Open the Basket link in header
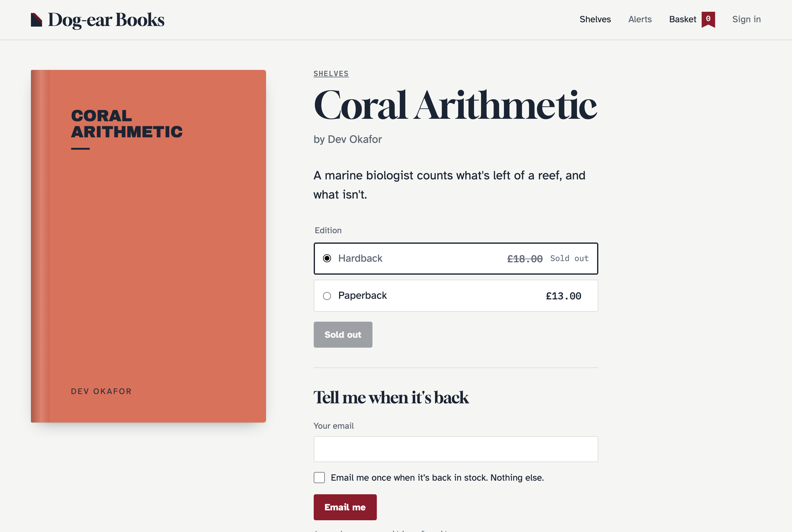This screenshot has height=532, width=792. pyautogui.click(x=682, y=19)
